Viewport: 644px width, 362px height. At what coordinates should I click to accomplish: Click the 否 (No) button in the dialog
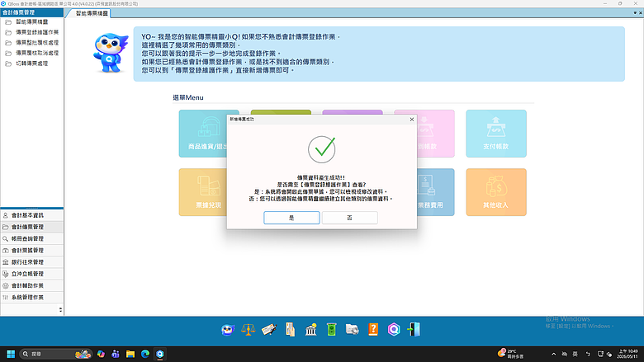coord(349,218)
